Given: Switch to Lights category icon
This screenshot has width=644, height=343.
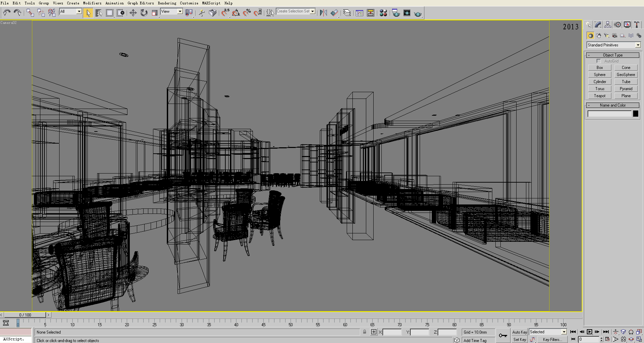Looking at the screenshot, I should click(x=607, y=36).
